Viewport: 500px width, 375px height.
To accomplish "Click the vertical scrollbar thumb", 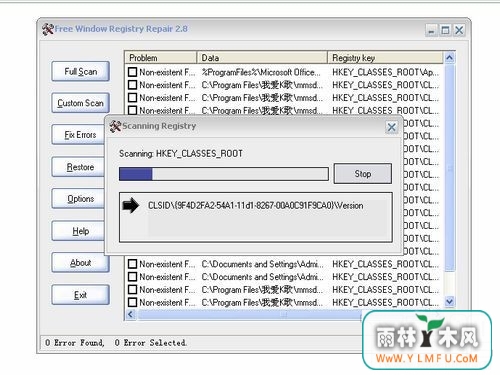I will [449, 168].
